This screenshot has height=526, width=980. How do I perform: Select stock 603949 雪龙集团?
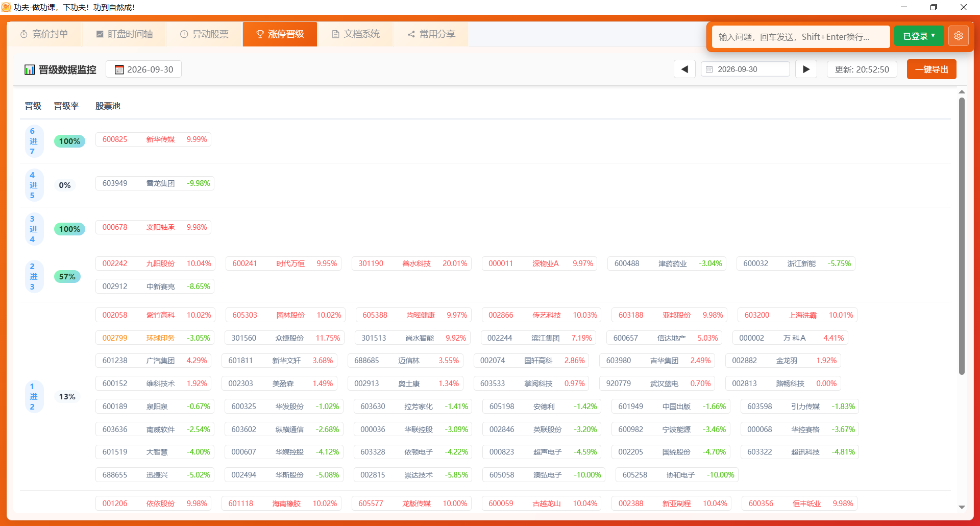click(155, 183)
